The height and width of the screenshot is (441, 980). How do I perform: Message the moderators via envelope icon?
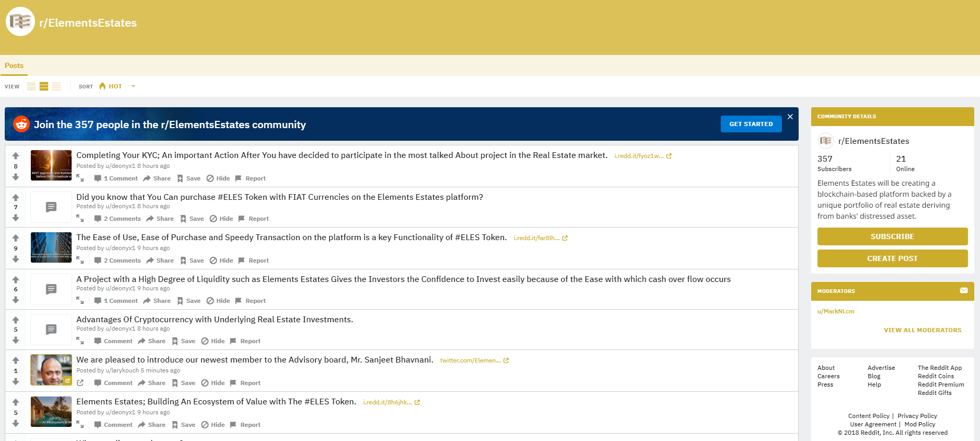964,290
